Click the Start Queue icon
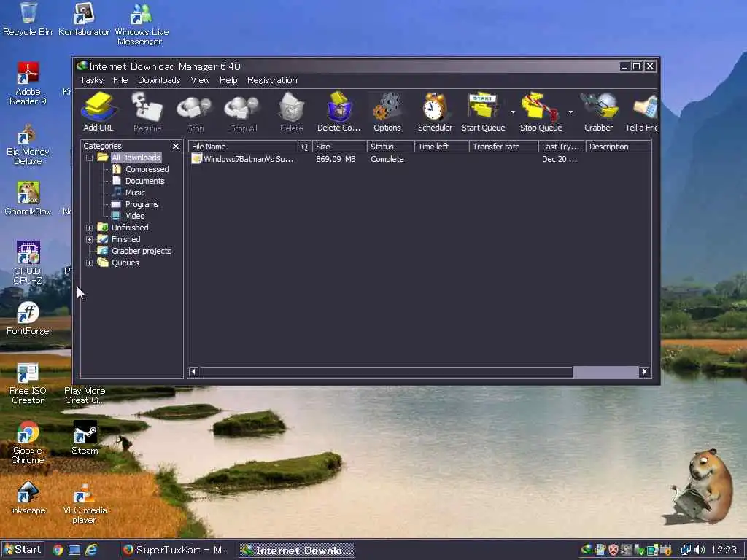Viewport: 747px width, 560px height. 483,112
